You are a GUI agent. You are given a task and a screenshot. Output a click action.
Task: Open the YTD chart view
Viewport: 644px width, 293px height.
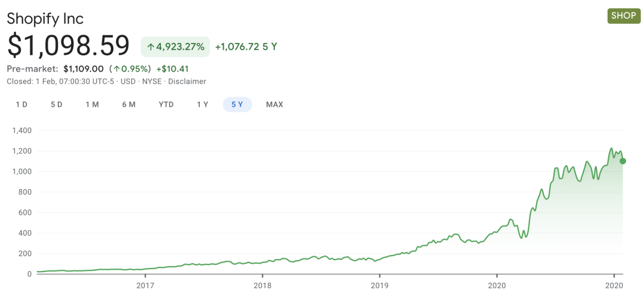(166, 104)
